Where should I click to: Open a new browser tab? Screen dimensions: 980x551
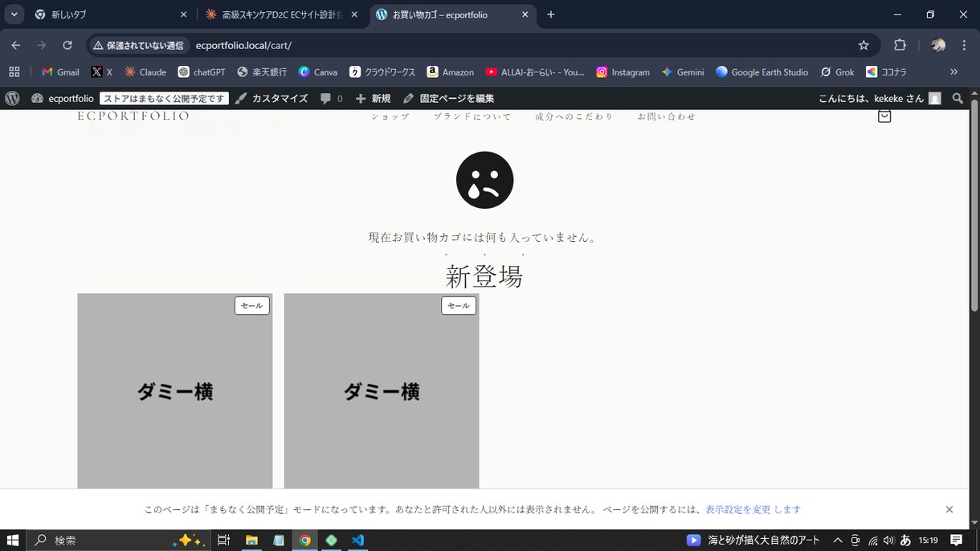tap(550, 14)
